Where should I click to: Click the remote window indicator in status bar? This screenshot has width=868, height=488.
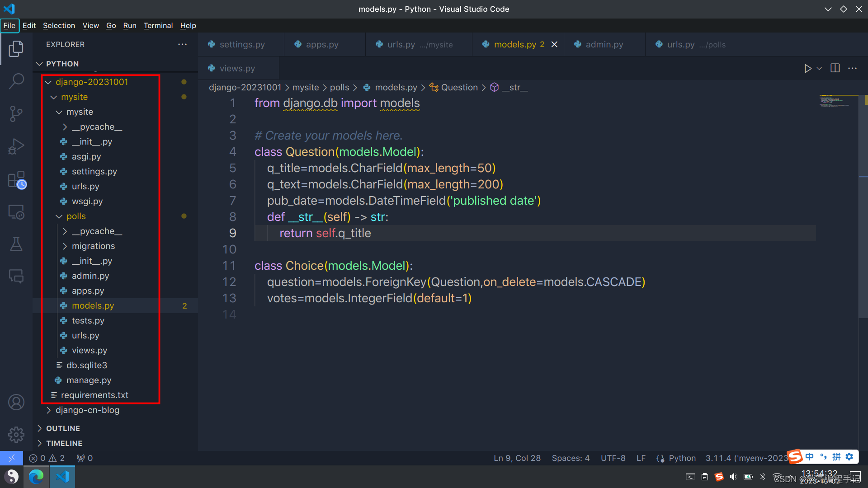point(11,458)
